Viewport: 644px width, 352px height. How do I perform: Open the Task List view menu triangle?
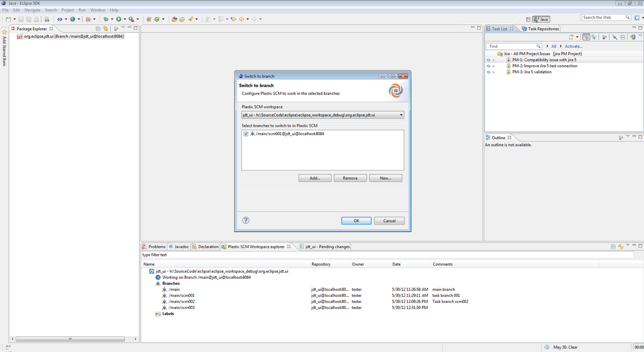tap(640, 35)
